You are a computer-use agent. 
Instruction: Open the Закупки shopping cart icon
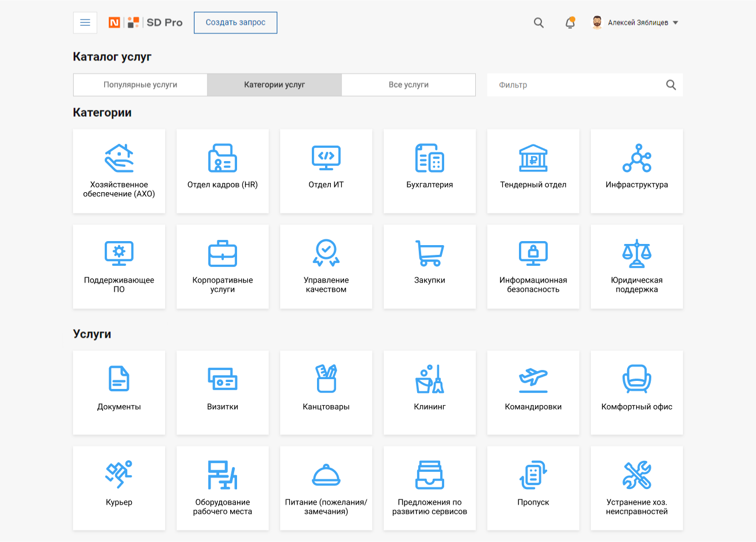tap(429, 254)
